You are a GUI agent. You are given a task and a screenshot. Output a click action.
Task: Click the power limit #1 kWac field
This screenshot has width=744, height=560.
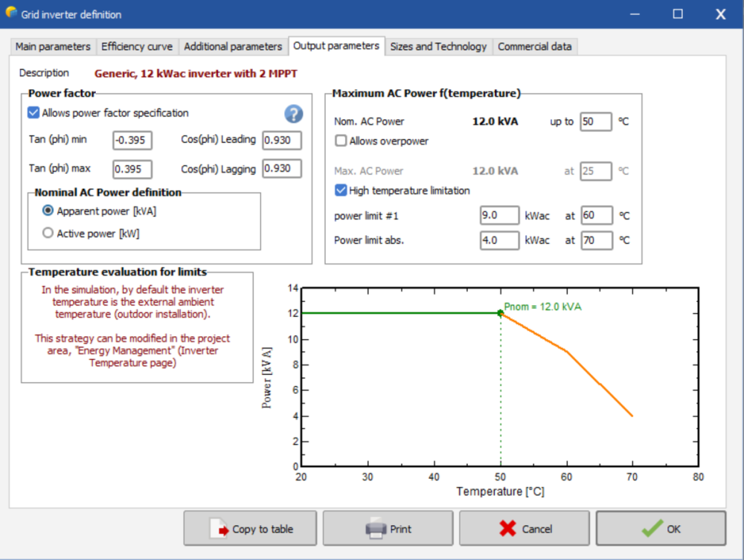tap(499, 216)
